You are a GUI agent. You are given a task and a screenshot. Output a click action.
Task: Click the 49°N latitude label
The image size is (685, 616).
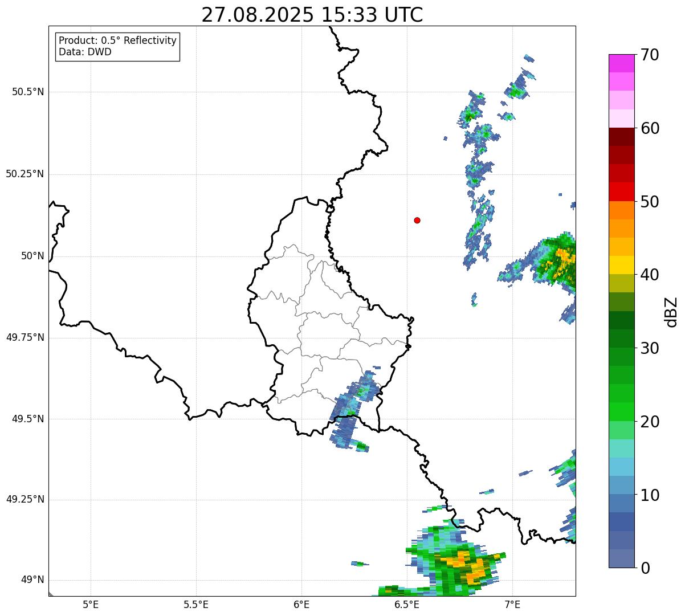tap(32, 580)
